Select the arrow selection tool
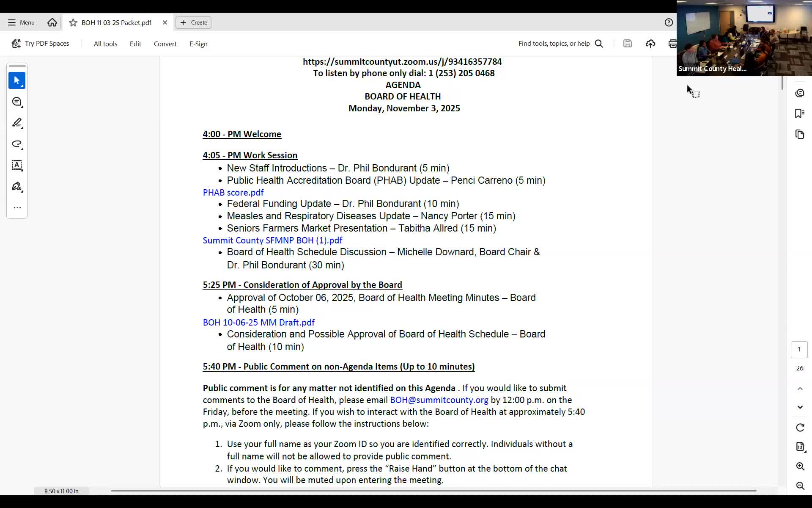 pyautogui.click(x=17, y=80)
